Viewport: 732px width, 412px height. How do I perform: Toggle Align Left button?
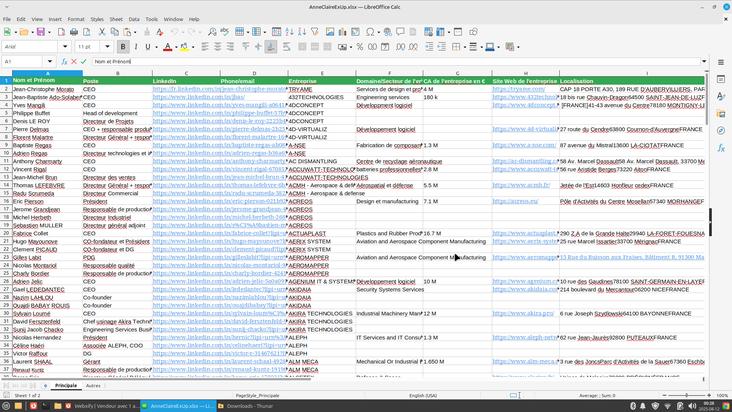tap(205, 47)
